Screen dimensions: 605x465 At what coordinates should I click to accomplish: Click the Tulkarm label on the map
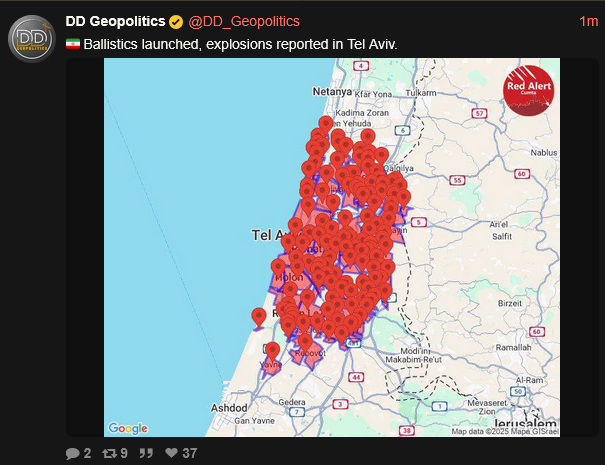(421, 93)
